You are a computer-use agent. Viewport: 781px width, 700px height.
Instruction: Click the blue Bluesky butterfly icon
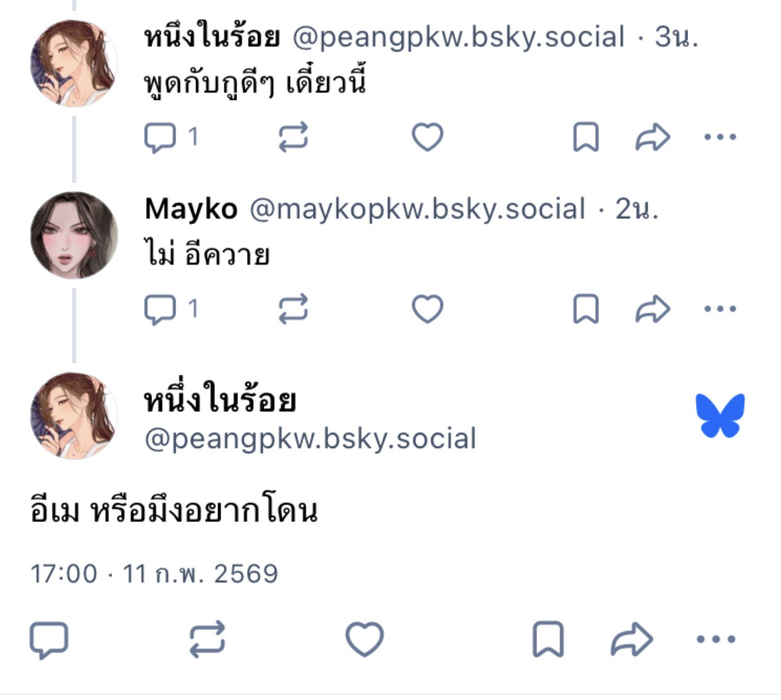point(720,416)
